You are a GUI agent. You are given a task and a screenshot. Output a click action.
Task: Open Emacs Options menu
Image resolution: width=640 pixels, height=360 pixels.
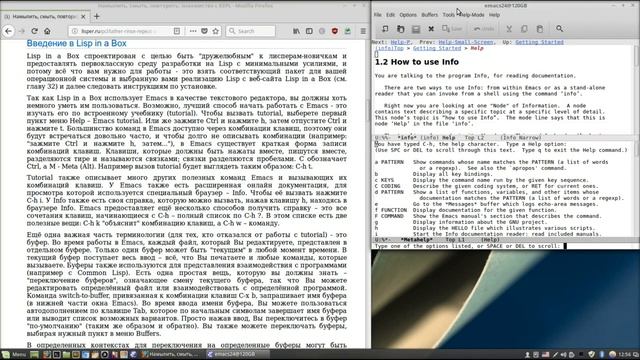[x=408, y=15]
